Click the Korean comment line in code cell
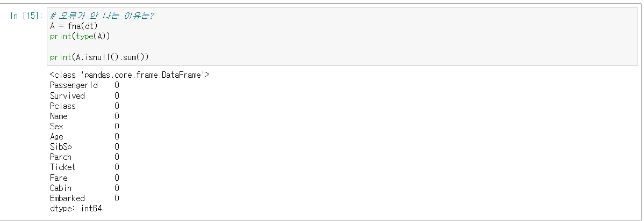Viewport: 644px width, 221px height. (102, 16)
